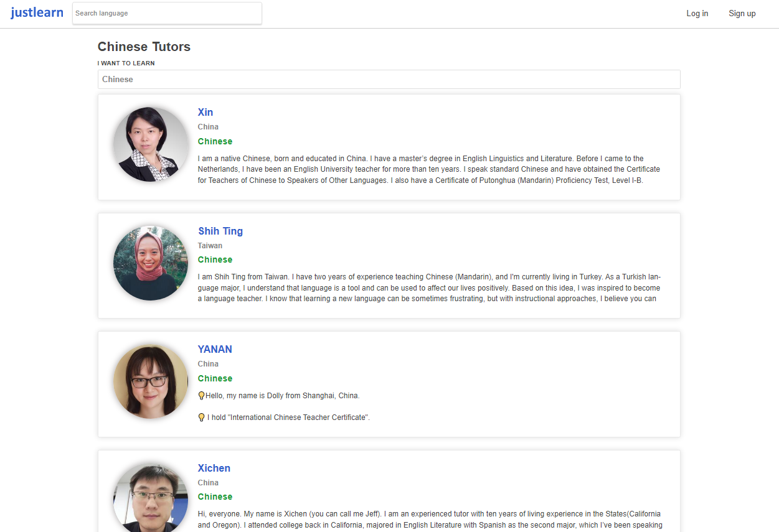This screenshot has height=532, width=779.
Task: Click Shih Ting's description paragraph
Action: pos(428,288)
